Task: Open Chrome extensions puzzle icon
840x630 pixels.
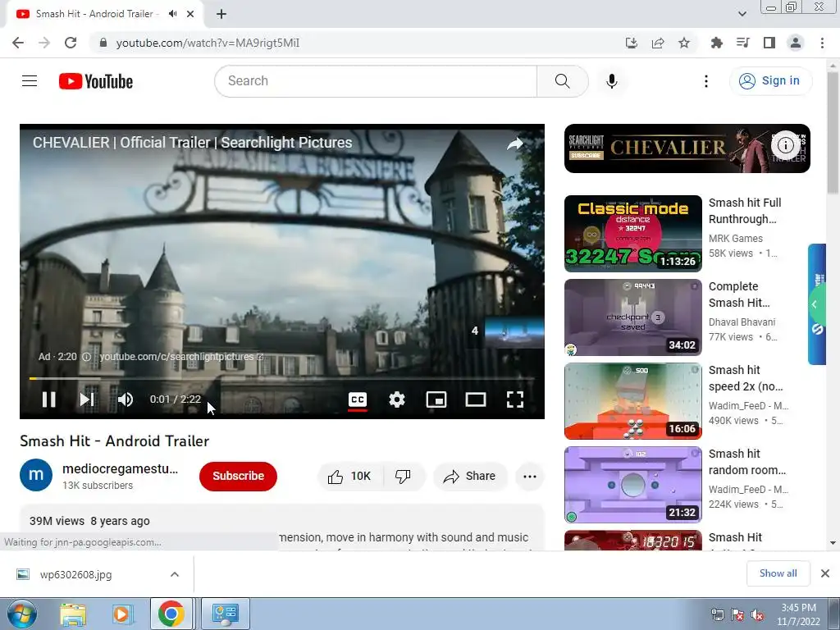Action: (716, 43)
